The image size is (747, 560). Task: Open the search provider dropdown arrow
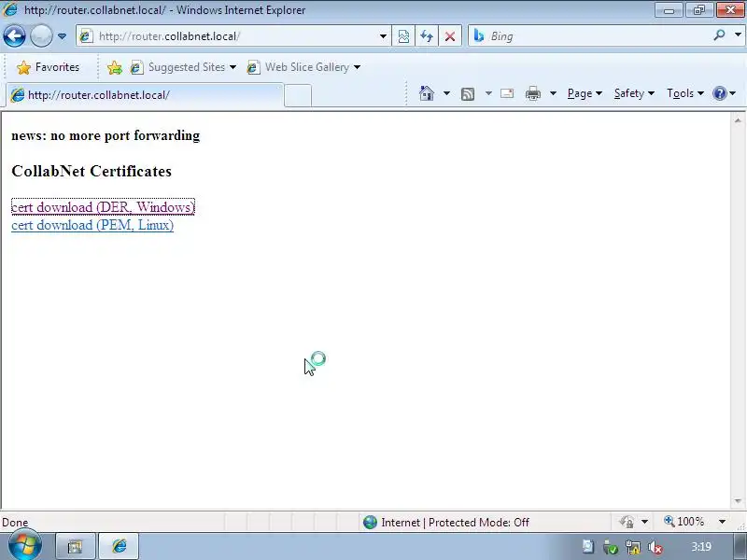[738, 35]
